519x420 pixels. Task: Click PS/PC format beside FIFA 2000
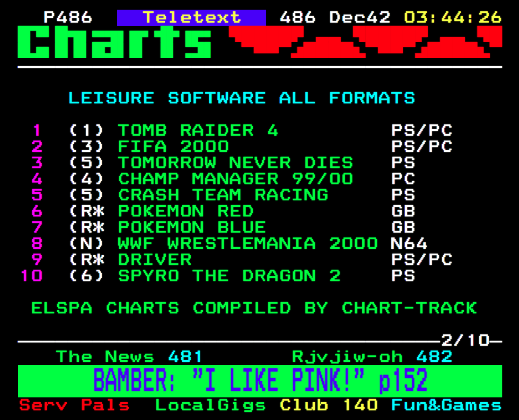click(x=421, y=146)
